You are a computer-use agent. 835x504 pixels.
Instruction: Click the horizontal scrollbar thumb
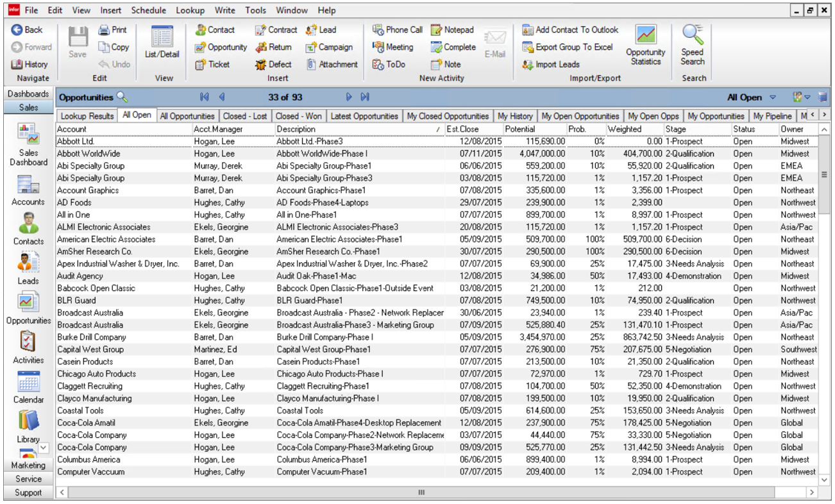click(421, 492)
